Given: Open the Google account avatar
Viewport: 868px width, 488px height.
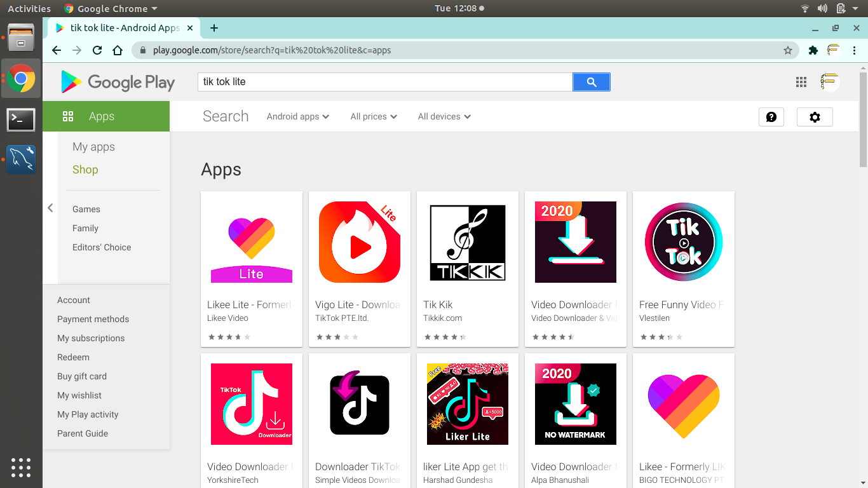Looking at the screenshot, I should coord(829,82).
